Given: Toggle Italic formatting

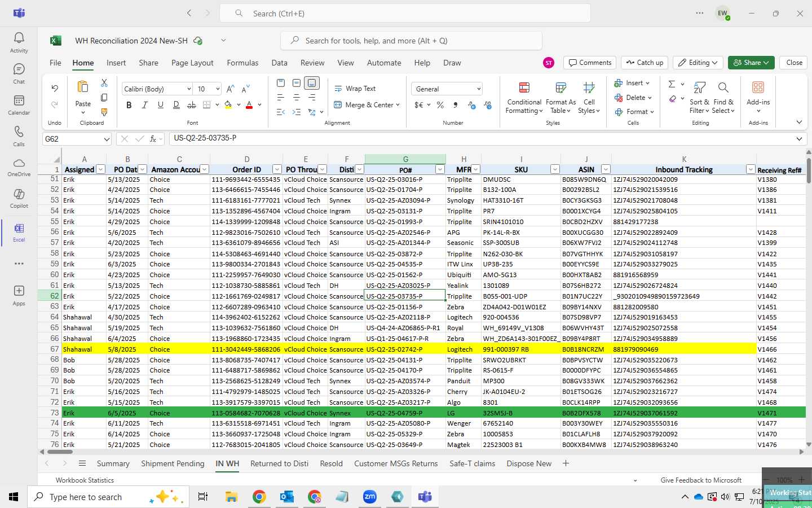Looking at the screenshot, I should click(145, 105).
